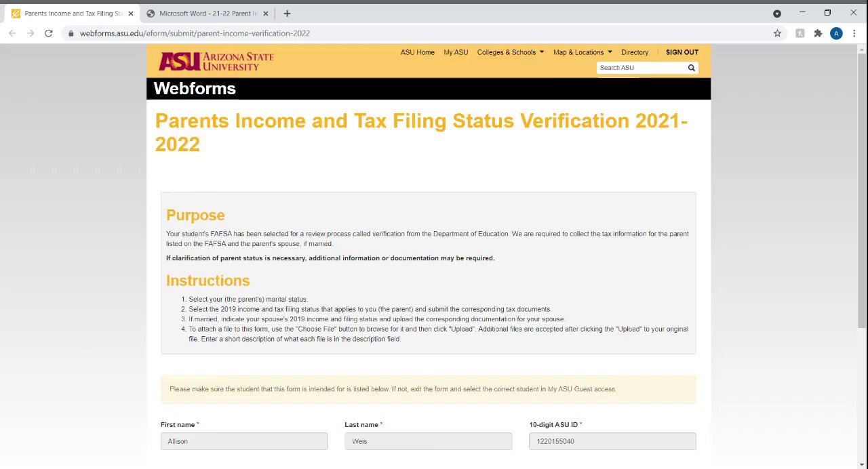The width and height of the screenshot is (868, 469).
Task: Click the browser address bar URL
Action: tap(195, 33)
